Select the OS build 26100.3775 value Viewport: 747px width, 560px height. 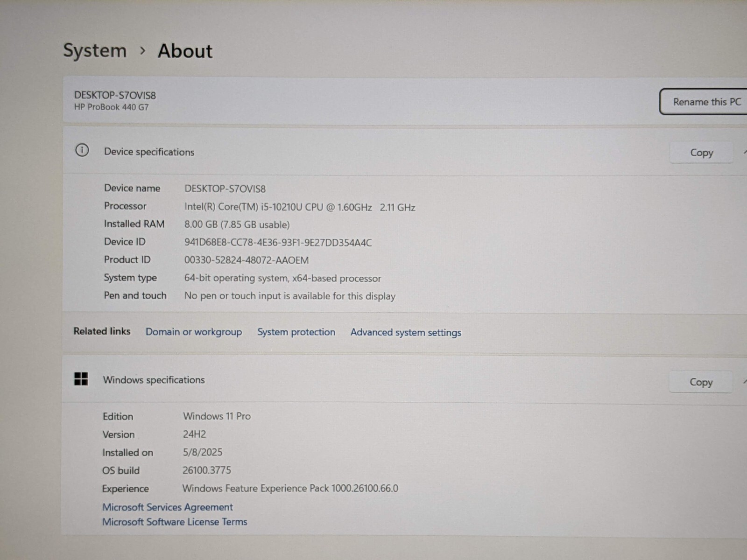207,470
